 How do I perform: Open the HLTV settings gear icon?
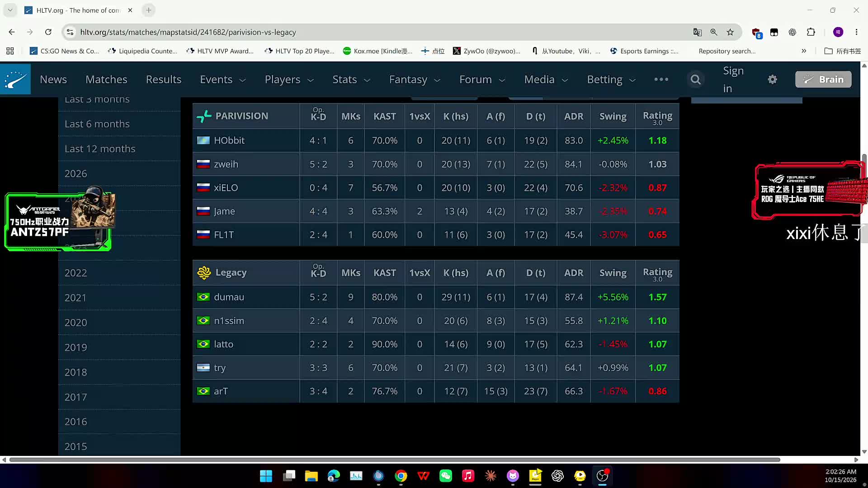coord(773,80)
